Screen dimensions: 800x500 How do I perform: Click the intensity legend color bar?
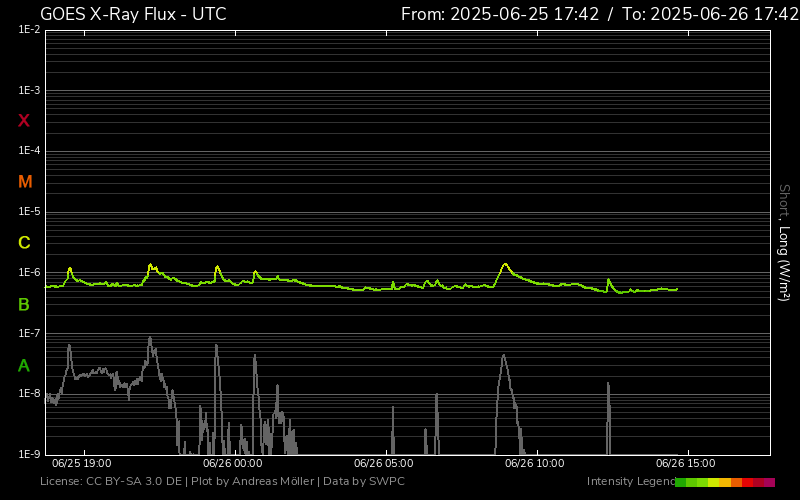click(x=724, y=482)
